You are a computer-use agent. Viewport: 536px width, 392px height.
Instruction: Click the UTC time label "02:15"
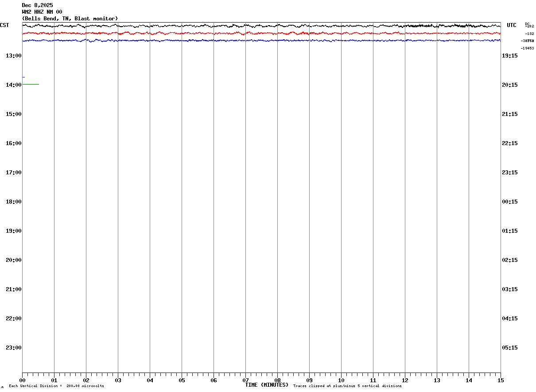coord(510,260)
